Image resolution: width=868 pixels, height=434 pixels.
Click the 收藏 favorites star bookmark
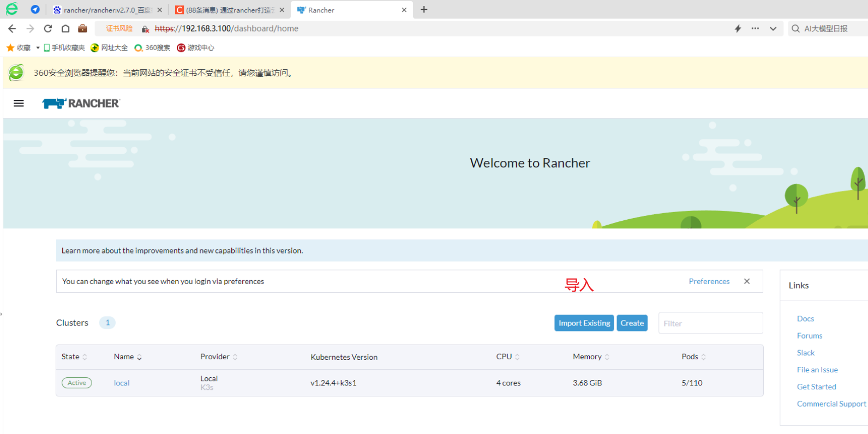pyautogui.click(x=19, y=48)
